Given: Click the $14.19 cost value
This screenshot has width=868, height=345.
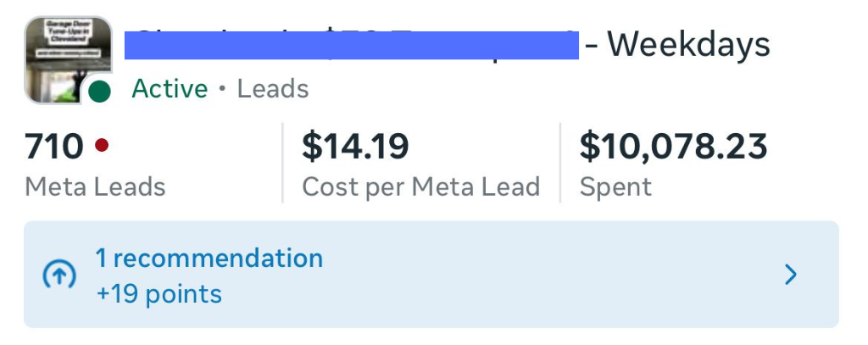Looking at the screenshot, I should (355, 147).
